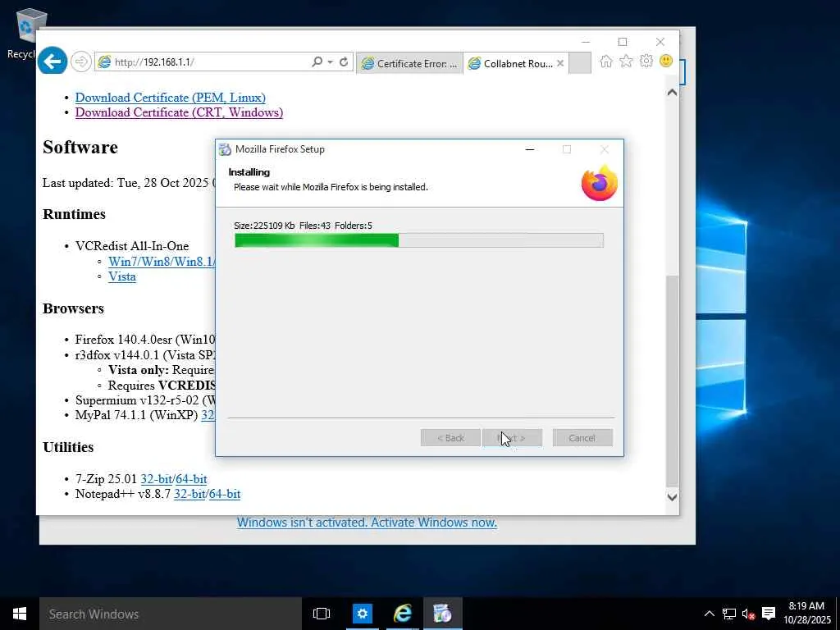
Task: Click the IE forward arrow button
Action: pyautogui.click(x=81, y=62)
